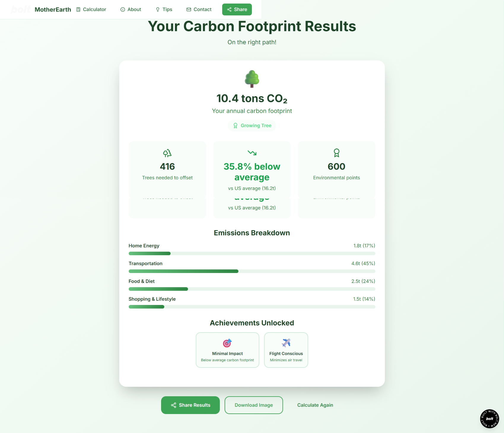Click the MotherEarth brand name
504x433 pixels.
tap(53, 9)
